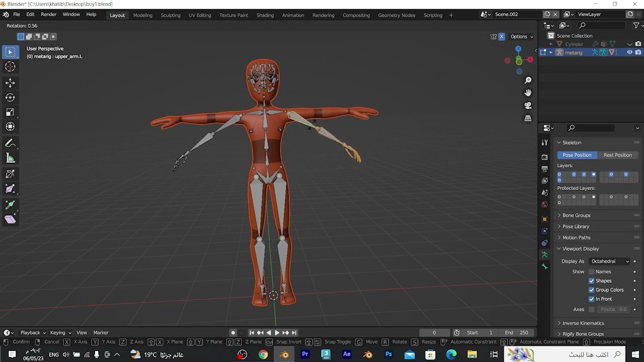
Task: Open the Display As Octahedral dropdown
Action: pos(609,261)
